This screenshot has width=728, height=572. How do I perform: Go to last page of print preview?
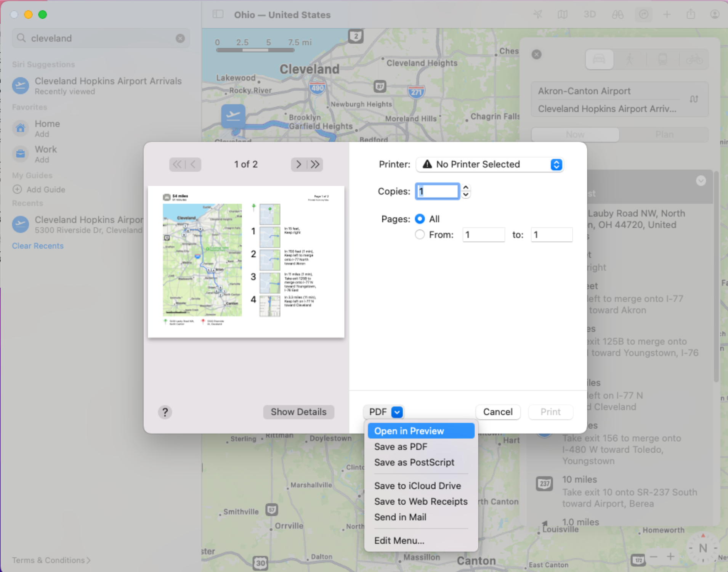pos(315,164)
